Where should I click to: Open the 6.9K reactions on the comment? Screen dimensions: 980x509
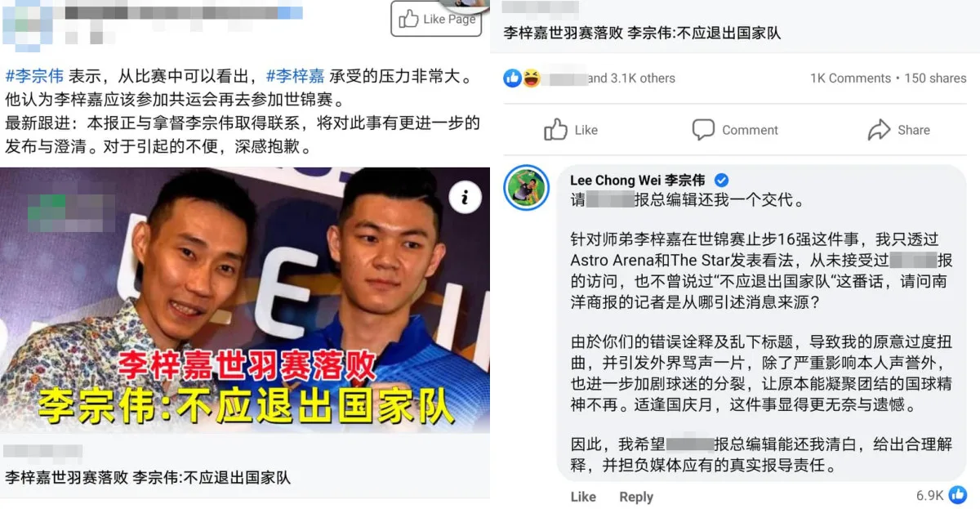click(x=942, y=495)
